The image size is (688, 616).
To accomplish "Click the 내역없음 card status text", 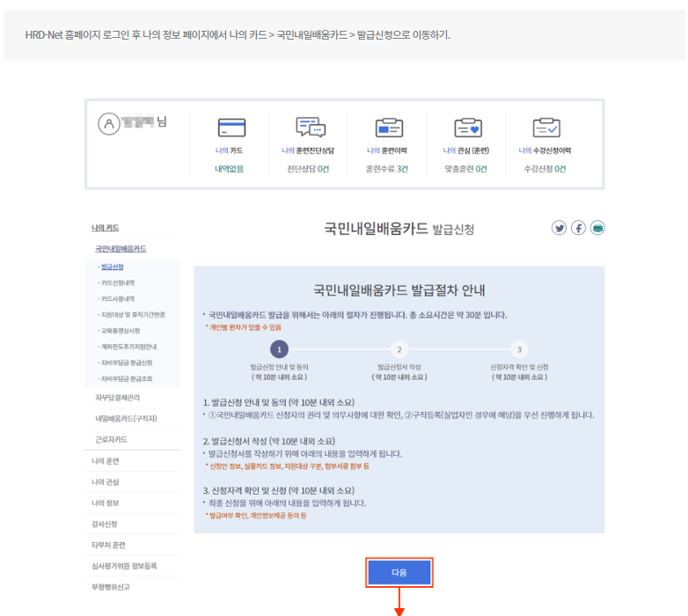I will (x=229, y=169).
